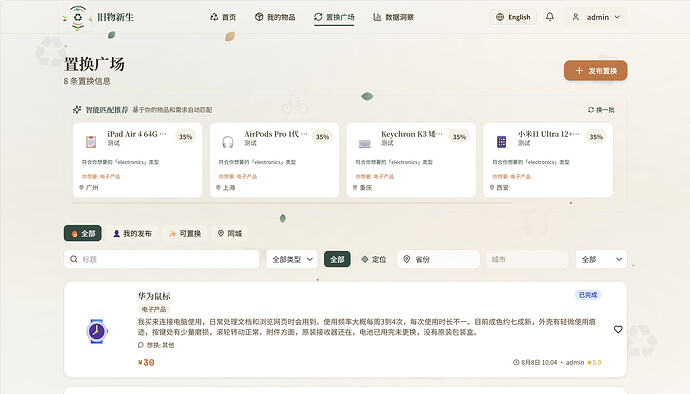Click the 西安 location label
690x394 pixels.
tap(503, 188)
